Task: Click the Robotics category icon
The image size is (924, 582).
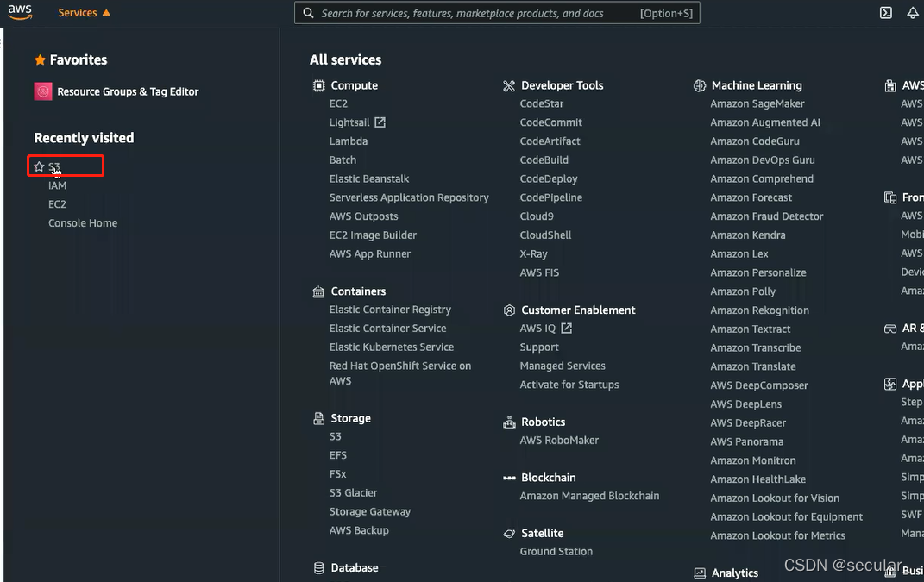Action: (x=509, y=422)
